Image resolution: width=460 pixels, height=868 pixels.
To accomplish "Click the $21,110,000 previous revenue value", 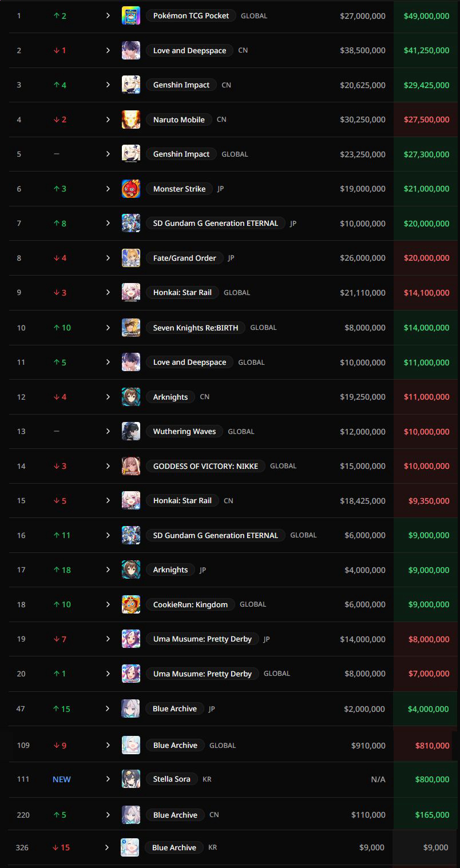I will click(x=363, y=292).
